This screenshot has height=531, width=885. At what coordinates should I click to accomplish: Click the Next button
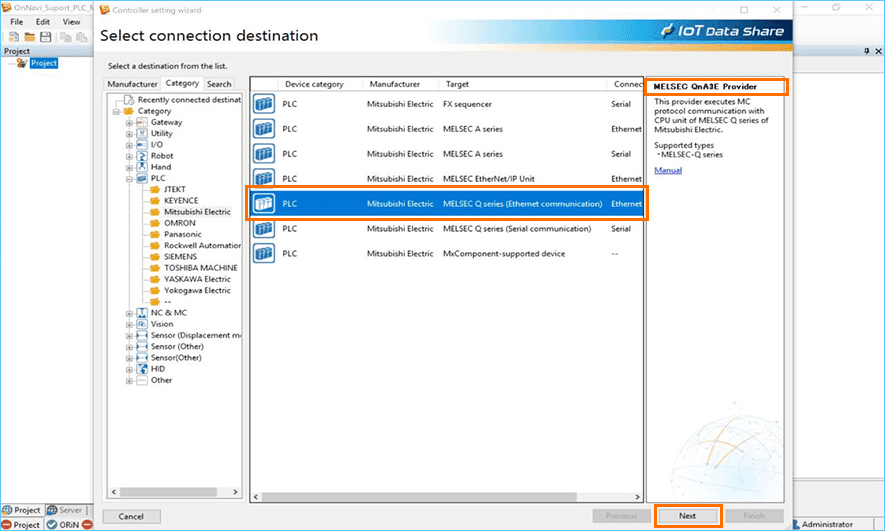pyautogui.click(x=687, y=516)
